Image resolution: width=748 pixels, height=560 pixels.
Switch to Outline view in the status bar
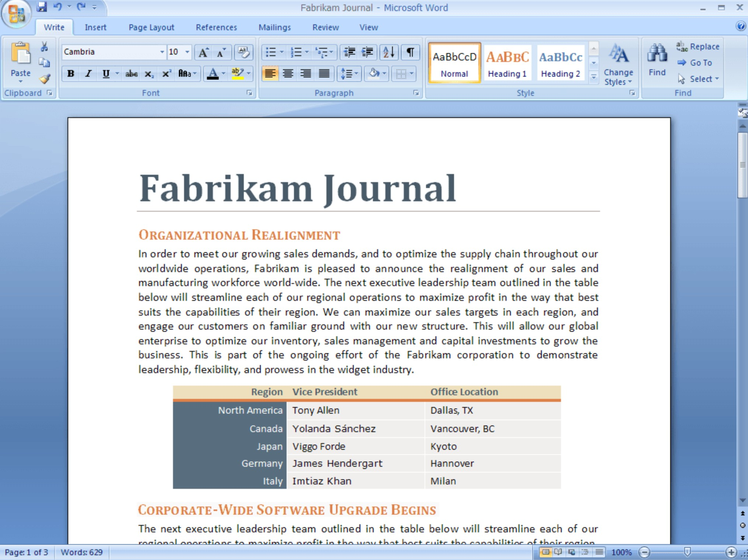coord(585,552)
